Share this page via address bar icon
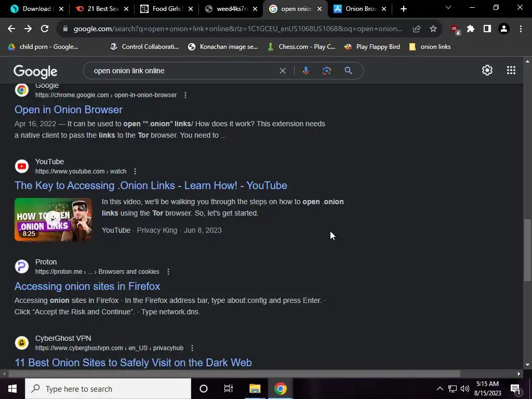This screenshot has width=532, height=399. click(x=417, y=29)
